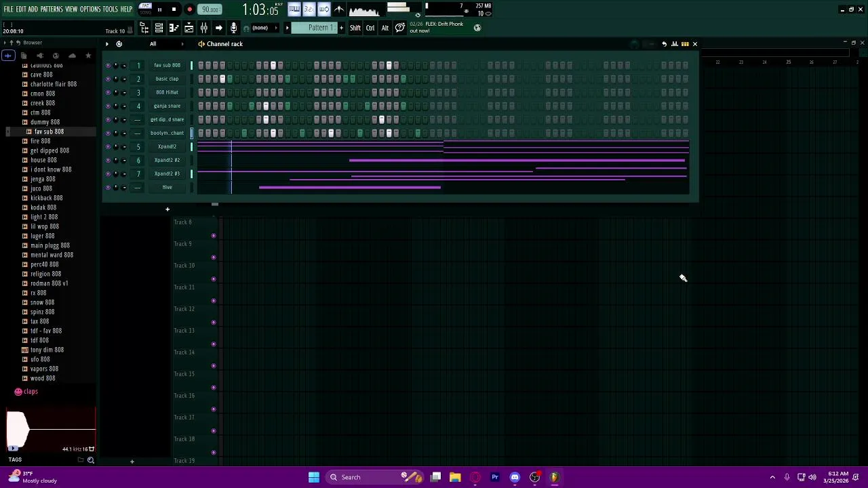Click the transport record button
Screen dimensions: 868x488
pos(189,9)
